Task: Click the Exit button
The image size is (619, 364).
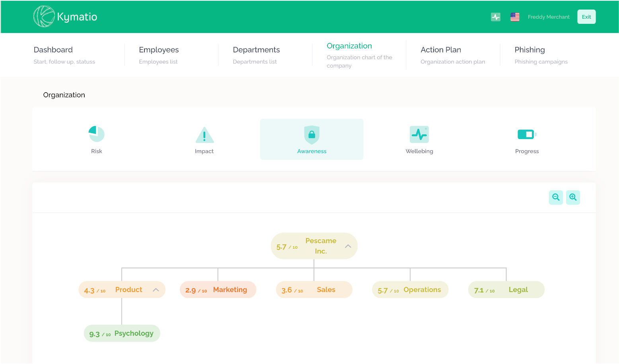Action: coord(586,16)
